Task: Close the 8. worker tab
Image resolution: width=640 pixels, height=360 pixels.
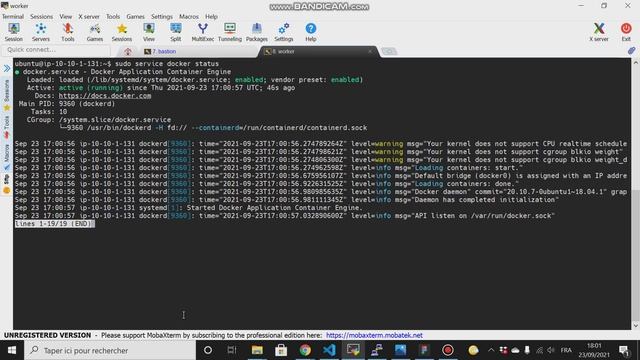Action: (370, 51)
